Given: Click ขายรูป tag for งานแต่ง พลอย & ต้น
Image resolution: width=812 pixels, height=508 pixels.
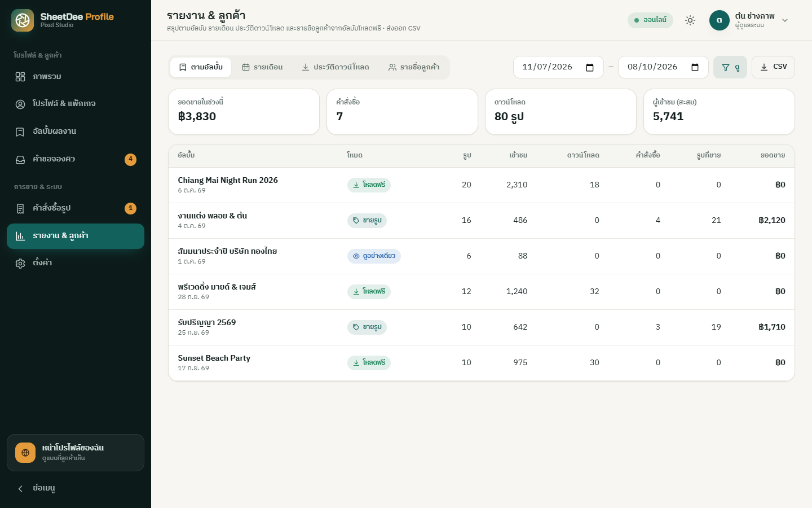Looking at the screenshot, I should (x=367, y=221).
